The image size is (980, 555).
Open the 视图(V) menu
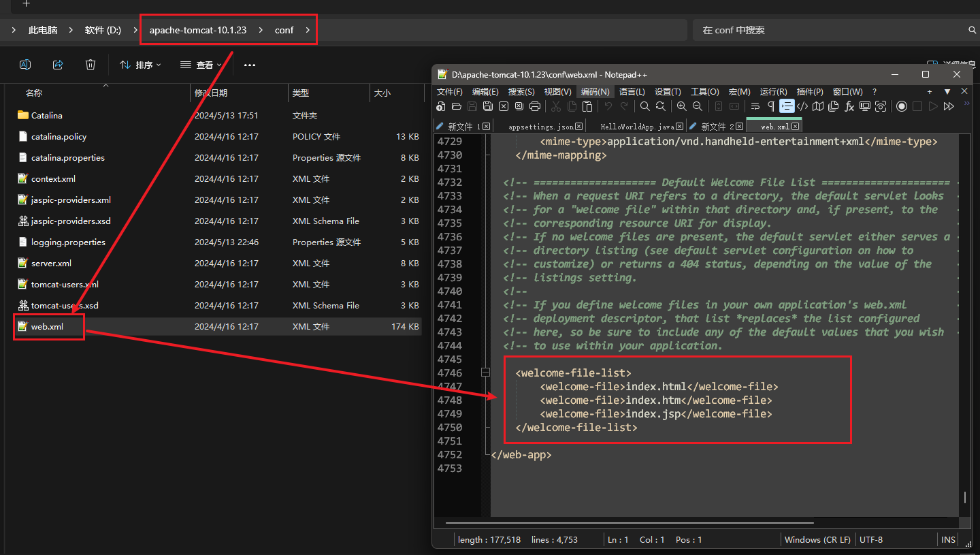[557, 92]
